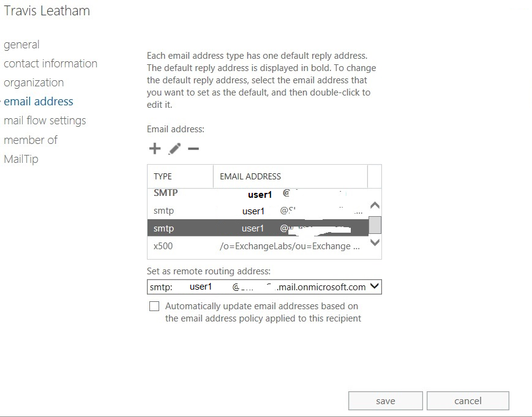Click the email list scrollbar thumb
Image resolution: width=532 pixels, height=417 pixels.
point(375,225)
